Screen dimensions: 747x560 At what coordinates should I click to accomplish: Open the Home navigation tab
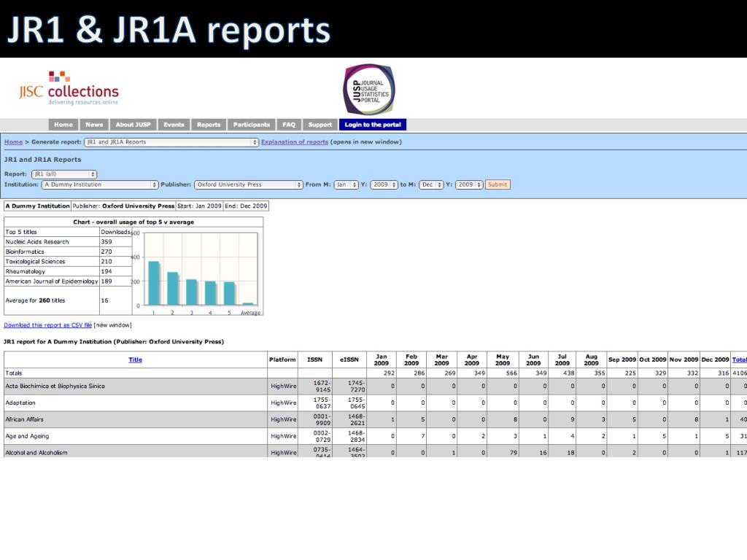click(63, 125)
